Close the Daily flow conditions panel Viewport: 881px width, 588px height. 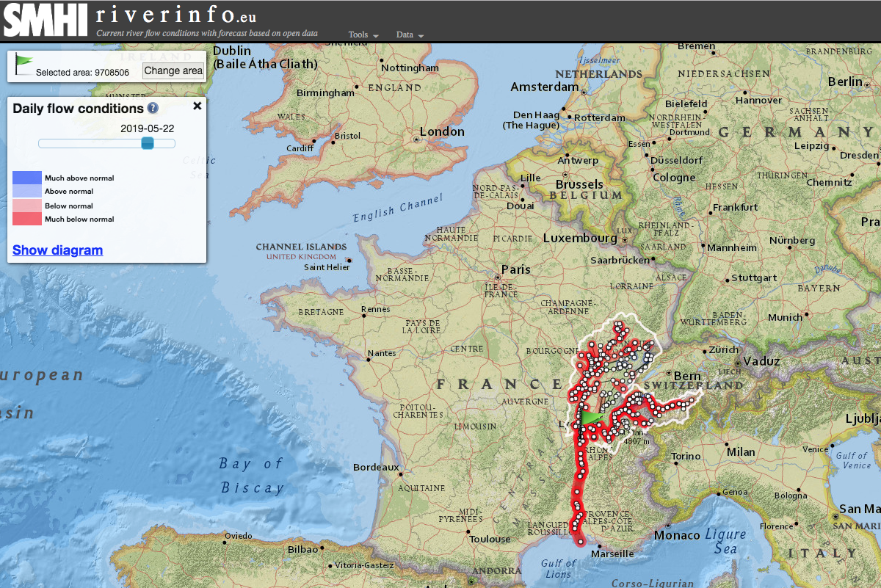(197, 106)
